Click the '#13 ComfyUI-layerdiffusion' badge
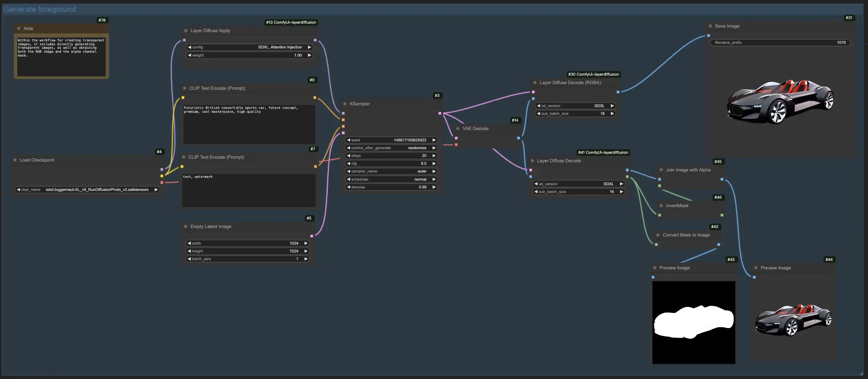 [x=291, y=22]
